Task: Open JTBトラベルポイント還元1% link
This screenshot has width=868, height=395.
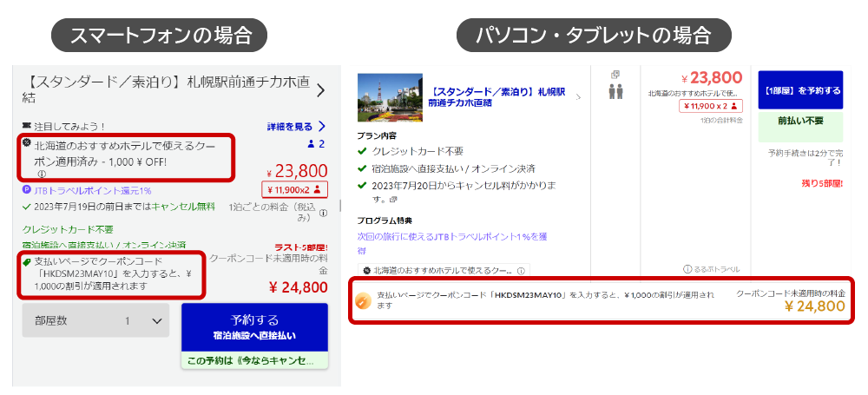Action: coord(91,190)
